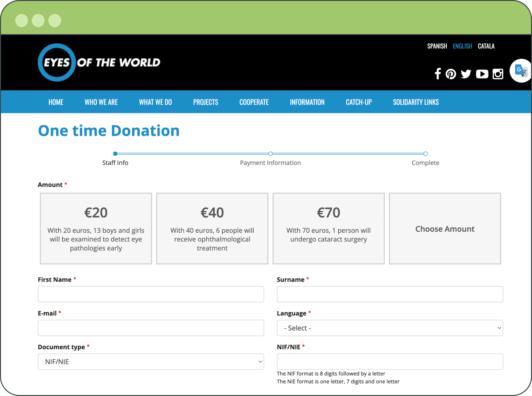
Task: Open the Instagram icon
Action: click(x=498, y=74)
